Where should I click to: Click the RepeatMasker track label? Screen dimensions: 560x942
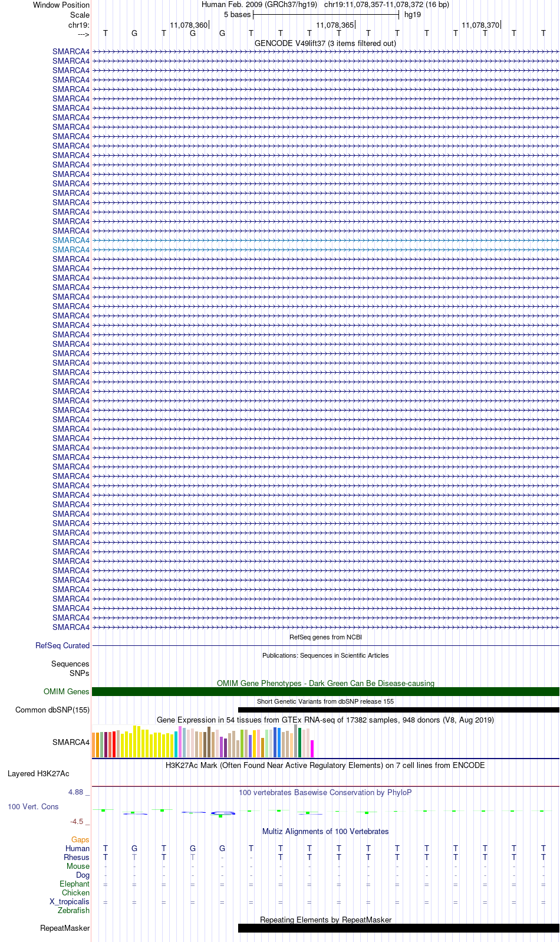pos(65,928)
